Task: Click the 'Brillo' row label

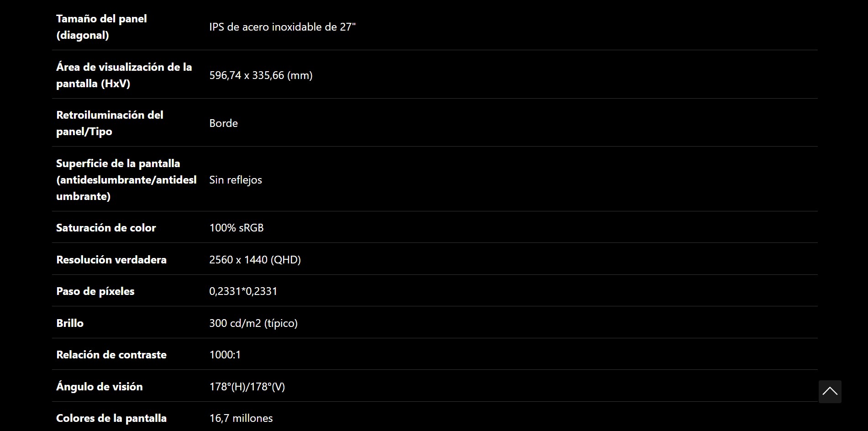Action: tap(70, 323)
